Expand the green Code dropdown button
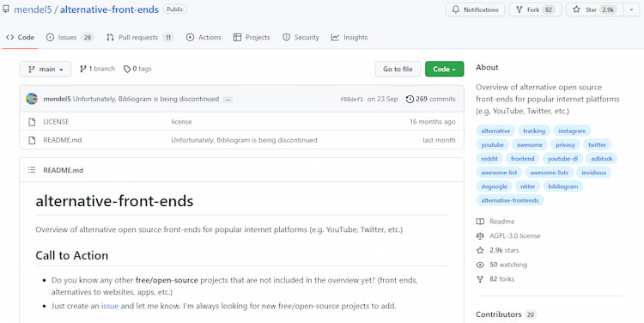 (x=445, y=69)
